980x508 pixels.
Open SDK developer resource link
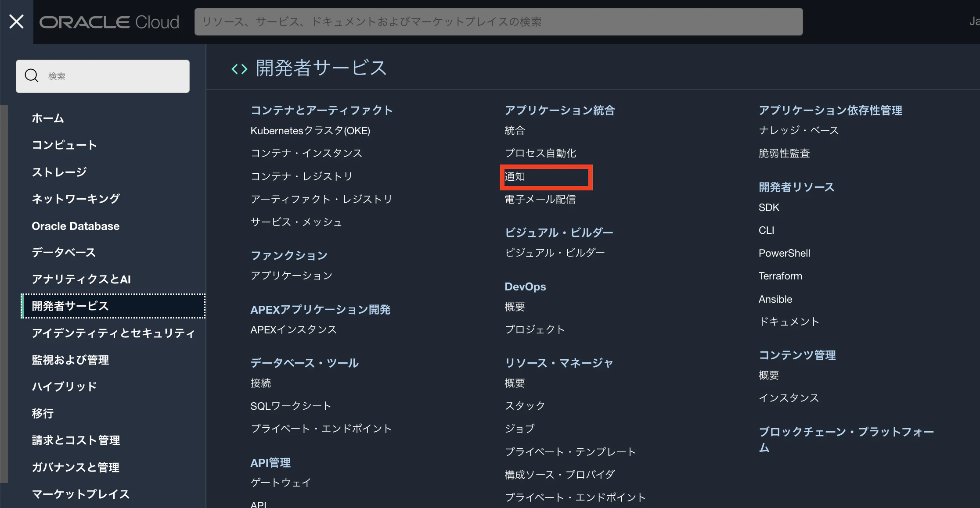click(x=769, y=207)
